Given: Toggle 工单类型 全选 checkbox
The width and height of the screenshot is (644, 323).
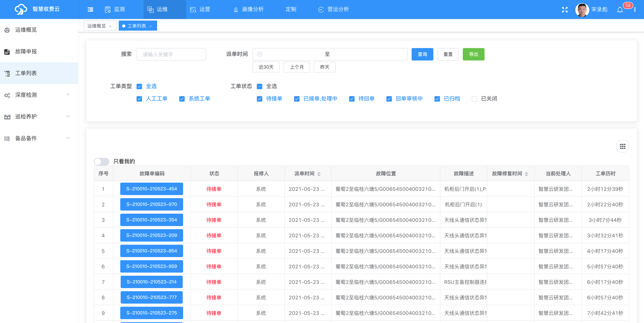Looking at the screenshot, I should coord(139,86).
